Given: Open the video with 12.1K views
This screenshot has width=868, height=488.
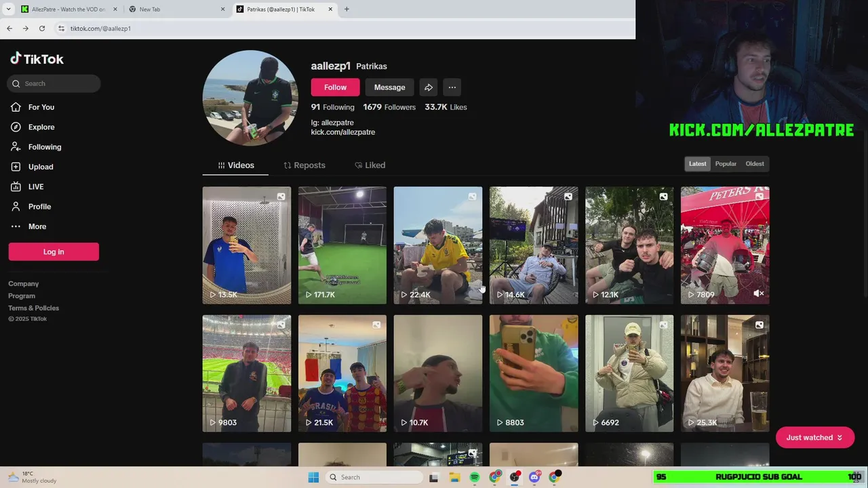Looking at the screenshot, I should pyautogui.click(x=629, y=245).
